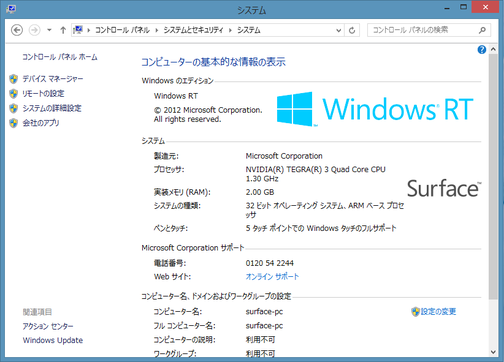
Task: Click the shield icon beside リモートの設定
Action: 13,94
